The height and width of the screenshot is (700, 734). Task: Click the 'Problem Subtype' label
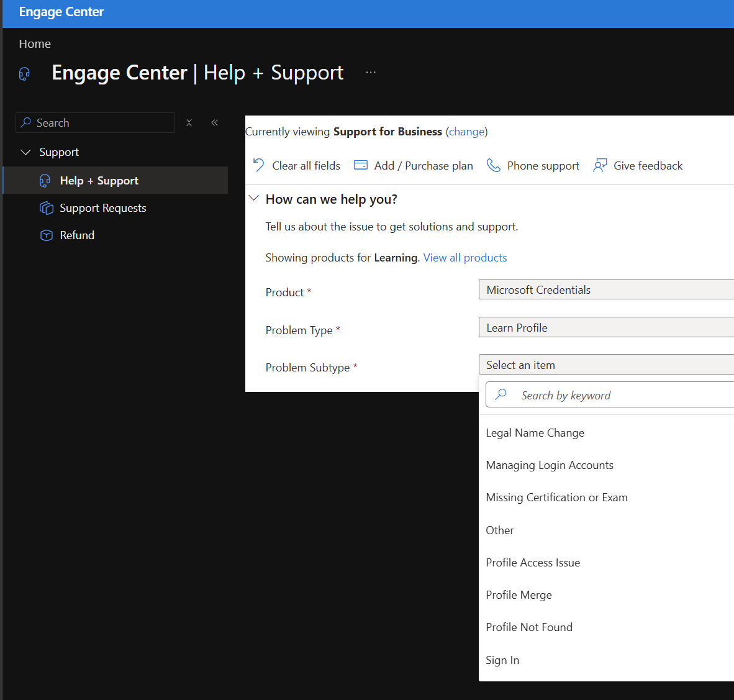pyautogui.click(x=307, y=368)
